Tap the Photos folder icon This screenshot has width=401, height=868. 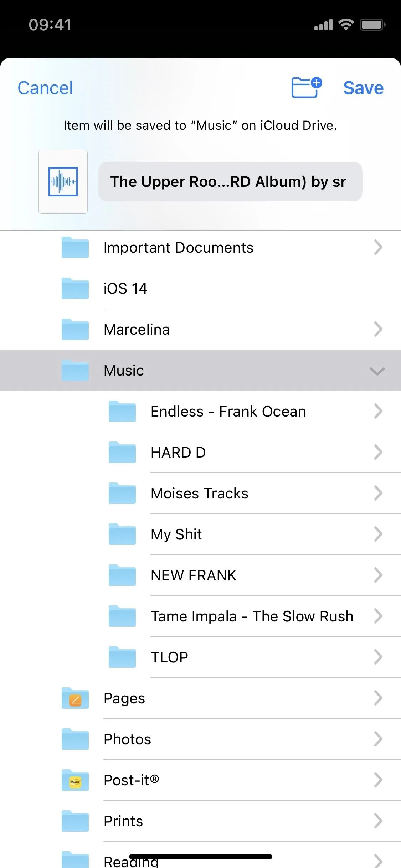point(75,739)
